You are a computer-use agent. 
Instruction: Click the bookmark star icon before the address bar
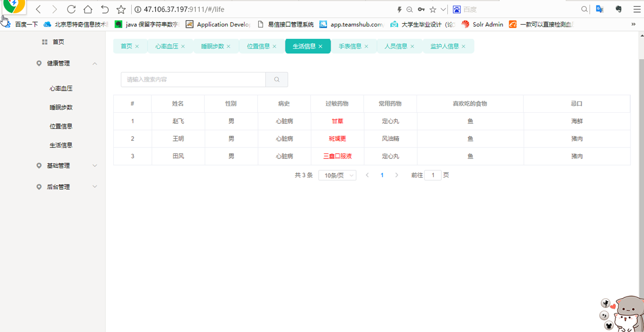[121, 9]
